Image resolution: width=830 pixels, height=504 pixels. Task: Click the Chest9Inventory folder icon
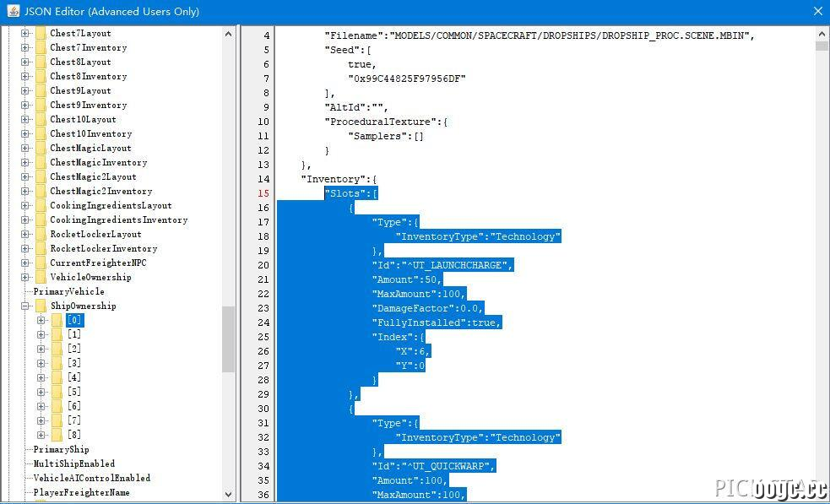41,105
